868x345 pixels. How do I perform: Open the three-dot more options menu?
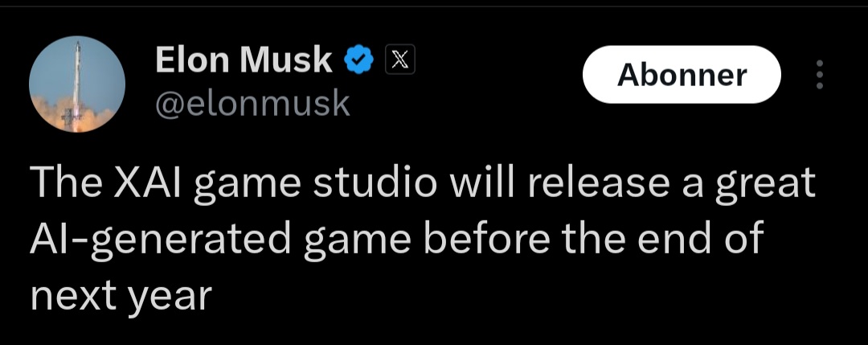point(820,75)
